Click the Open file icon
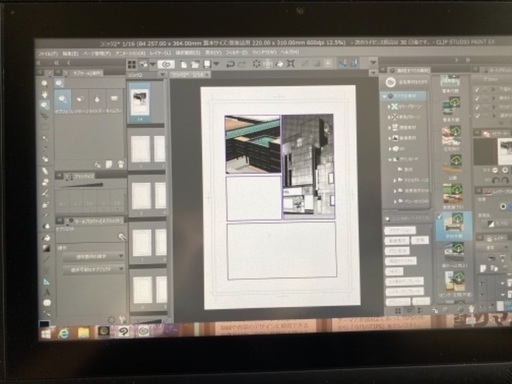Image resolution: width=512 pixels, height=384 pixels. [195, 64]
